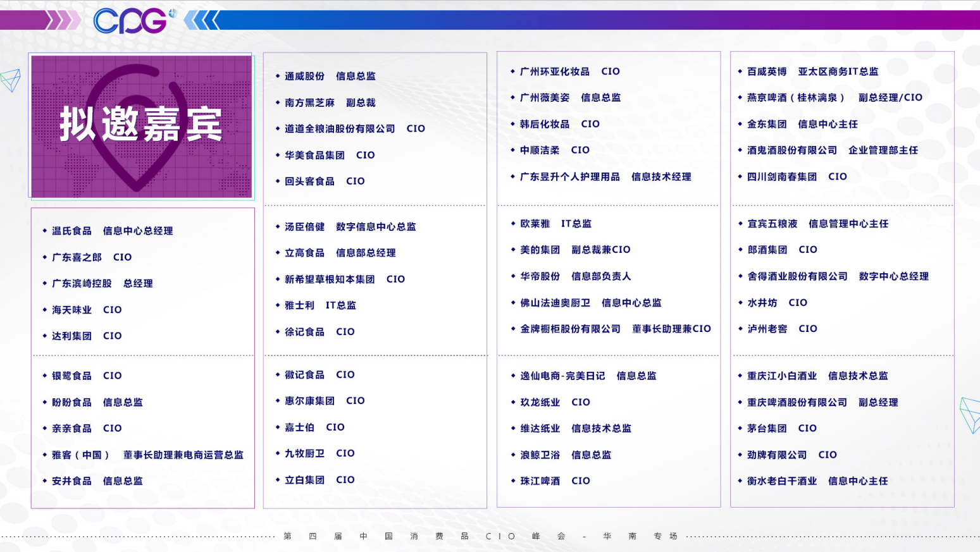Click the CPG logo in the header
Screen dimensions: 980x552
click(134, 20)
